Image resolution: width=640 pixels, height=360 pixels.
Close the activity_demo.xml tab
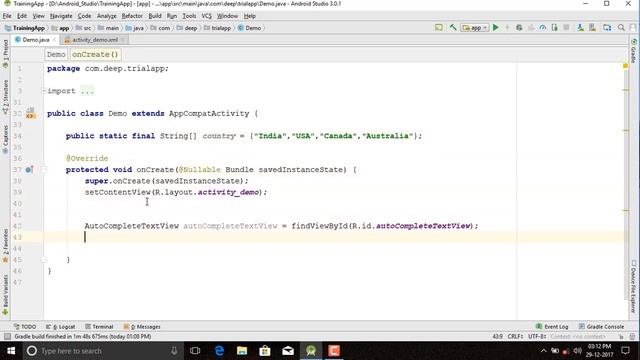coord(123,40)
